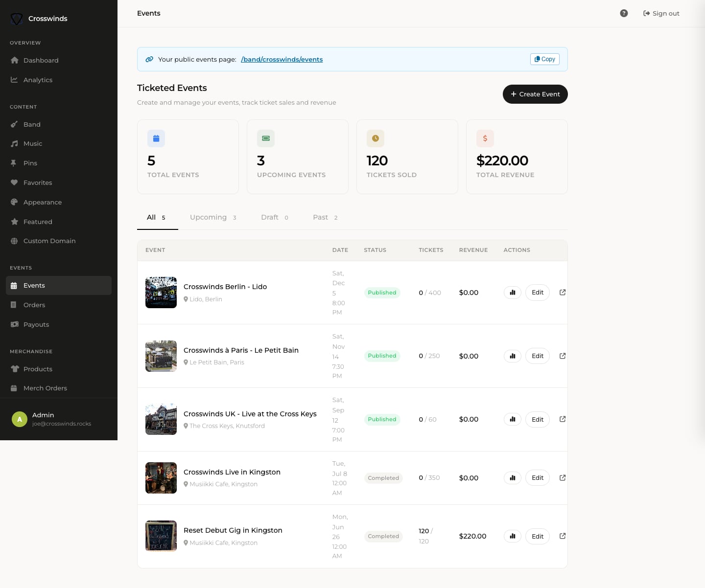Go to the Band section
Viewport: 705px width, 588px height.
pos(59,124)
